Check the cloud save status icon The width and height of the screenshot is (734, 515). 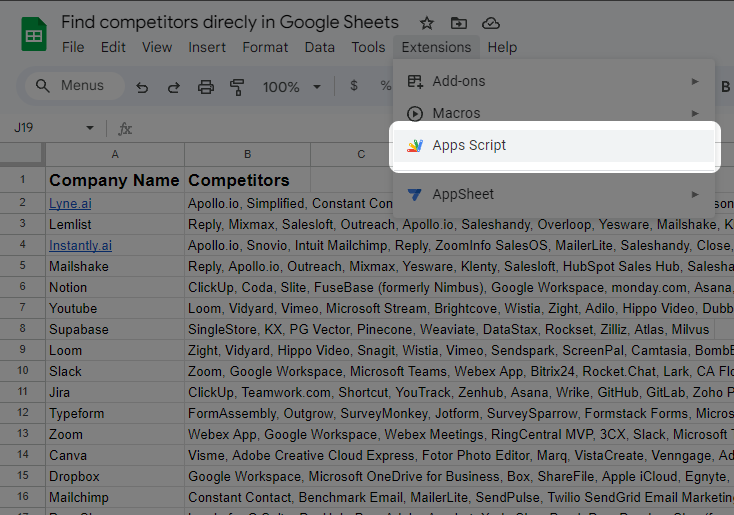(x=491, y=23)
